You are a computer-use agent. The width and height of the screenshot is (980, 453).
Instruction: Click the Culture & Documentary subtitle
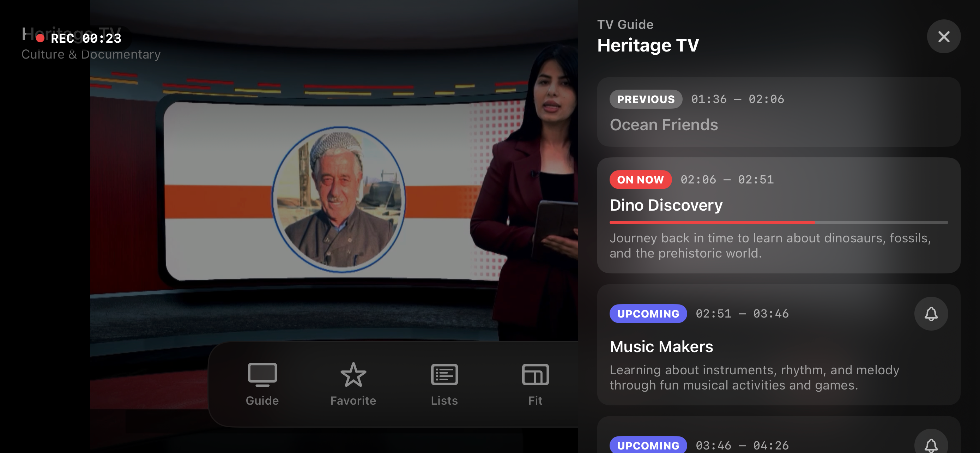point(91,54)
